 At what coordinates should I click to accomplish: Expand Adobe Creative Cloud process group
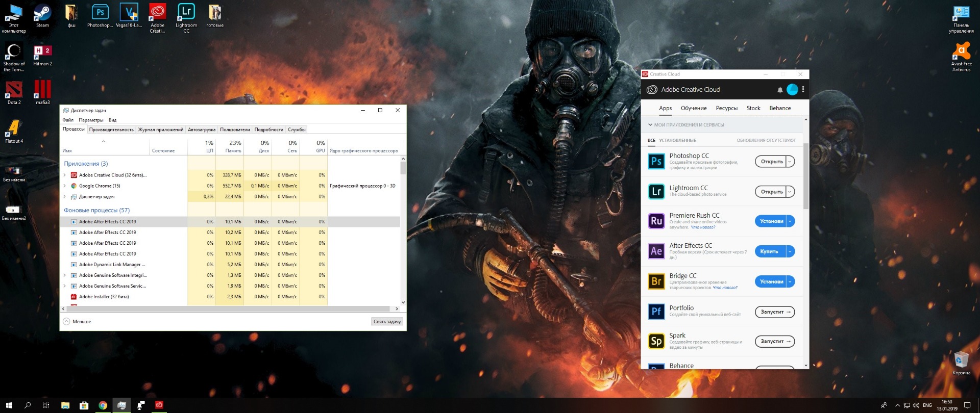tap(64, 175)
